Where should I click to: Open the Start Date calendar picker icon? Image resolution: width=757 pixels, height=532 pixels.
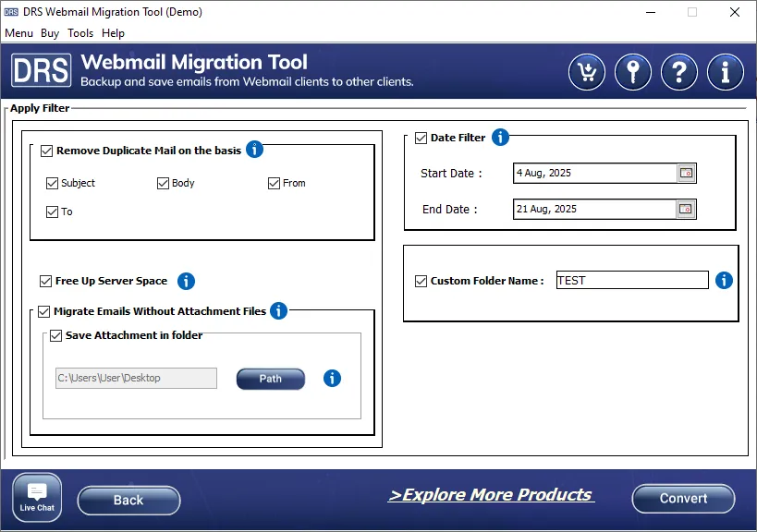click(x=686, y=173)
